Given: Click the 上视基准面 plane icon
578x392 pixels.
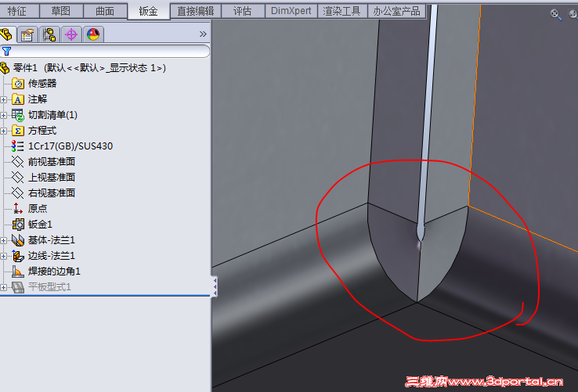Looking at the screenshot, I should coord(18,177).
